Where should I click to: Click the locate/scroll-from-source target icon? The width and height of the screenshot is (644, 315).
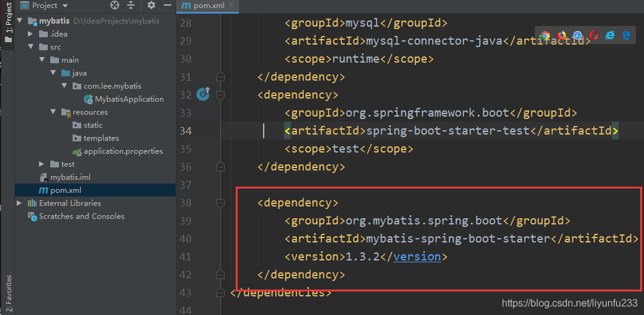pyautogui.click(x=115, y=6)
